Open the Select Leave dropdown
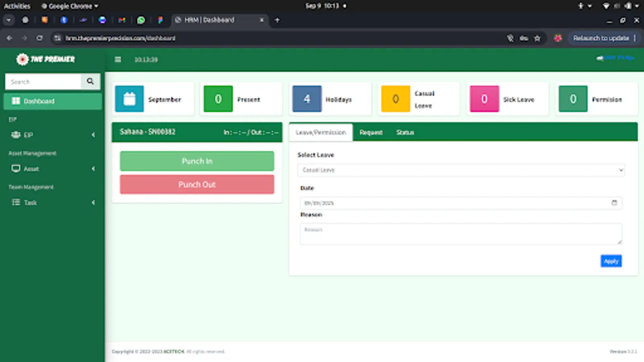This screenshot has width=644, height=362. coord(461,170)
